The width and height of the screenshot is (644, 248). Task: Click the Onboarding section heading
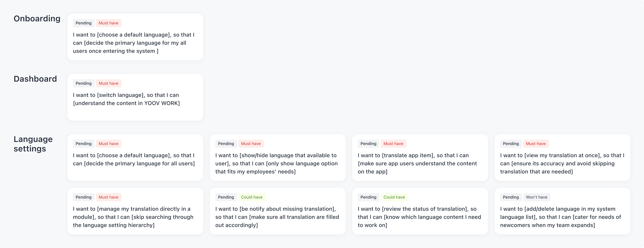37,19
